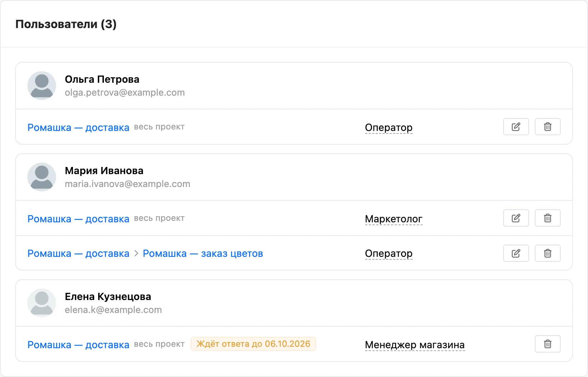Select the email maria.ivanova@example.com
This screenshot has width=588, height=377.
click(128, 184)
